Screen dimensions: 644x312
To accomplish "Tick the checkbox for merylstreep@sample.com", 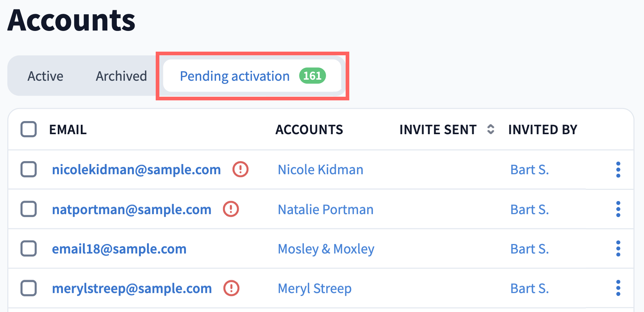I will tap(29, 288).
